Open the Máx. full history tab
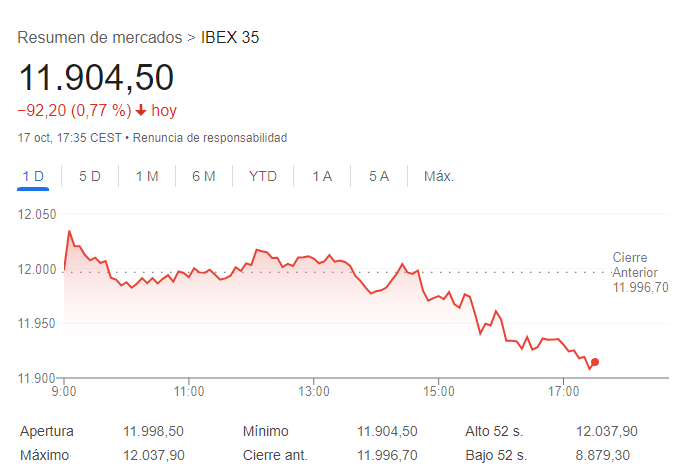692x476 pixels. click(439, 176)
